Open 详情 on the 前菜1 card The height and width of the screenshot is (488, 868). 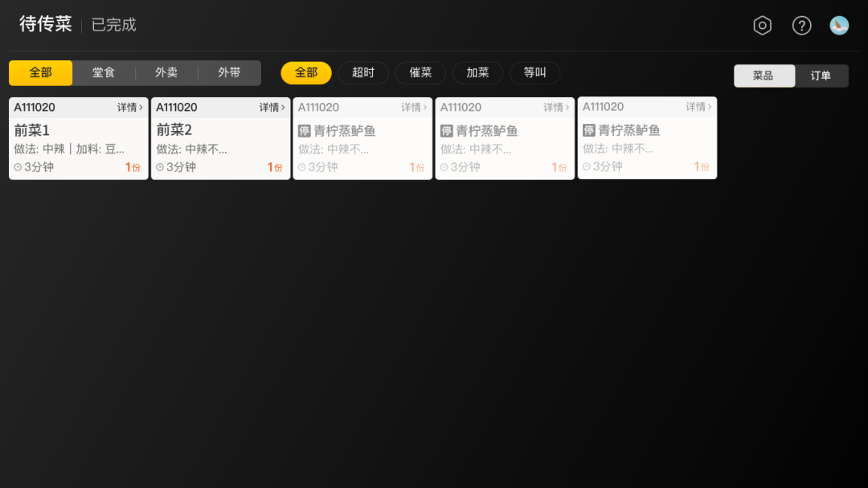pos(130,108)
